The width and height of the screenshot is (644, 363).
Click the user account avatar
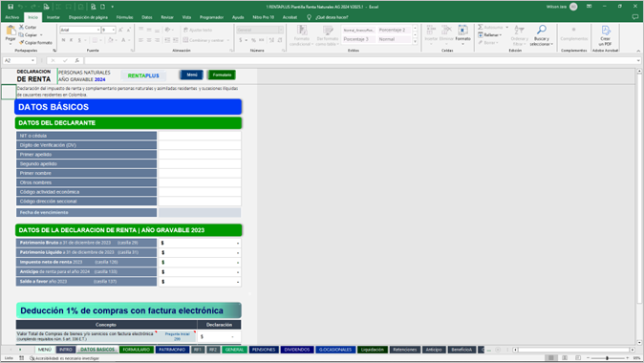573,7
